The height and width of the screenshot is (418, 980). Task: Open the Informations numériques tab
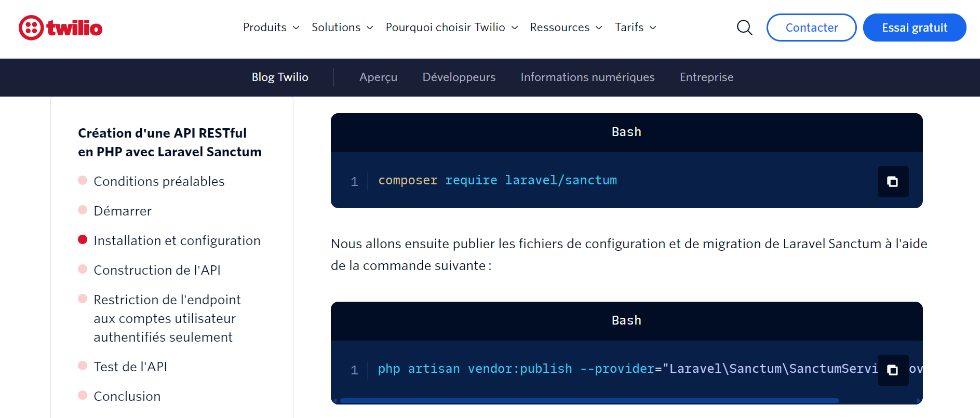pyautogui.click(x=587, y=77)
